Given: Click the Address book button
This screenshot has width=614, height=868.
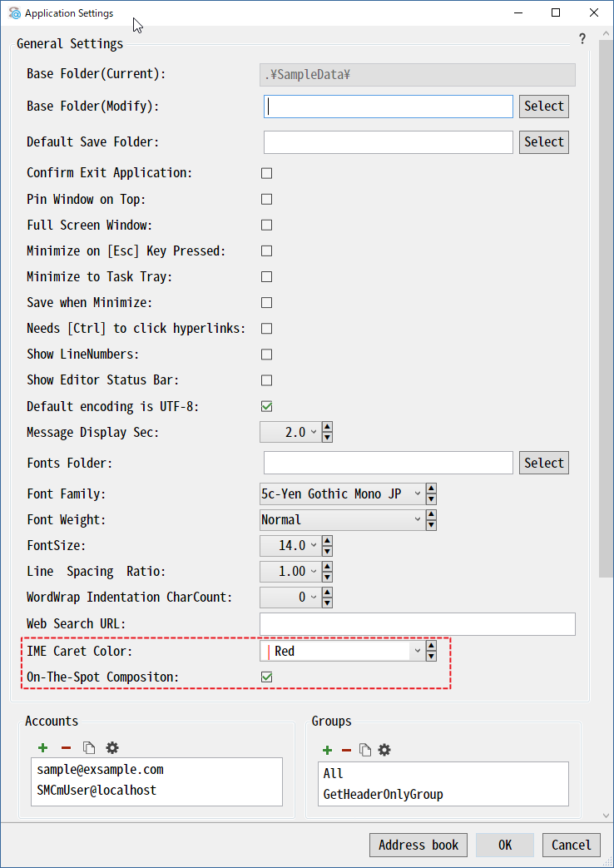Looking at the screenshot, I should tap(418, 845).
